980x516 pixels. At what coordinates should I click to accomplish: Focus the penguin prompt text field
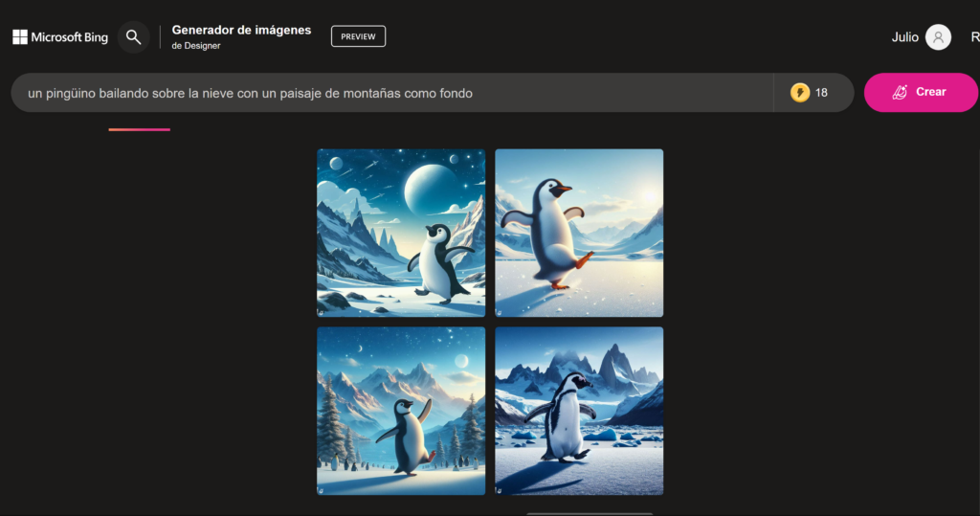coord(383,93)
